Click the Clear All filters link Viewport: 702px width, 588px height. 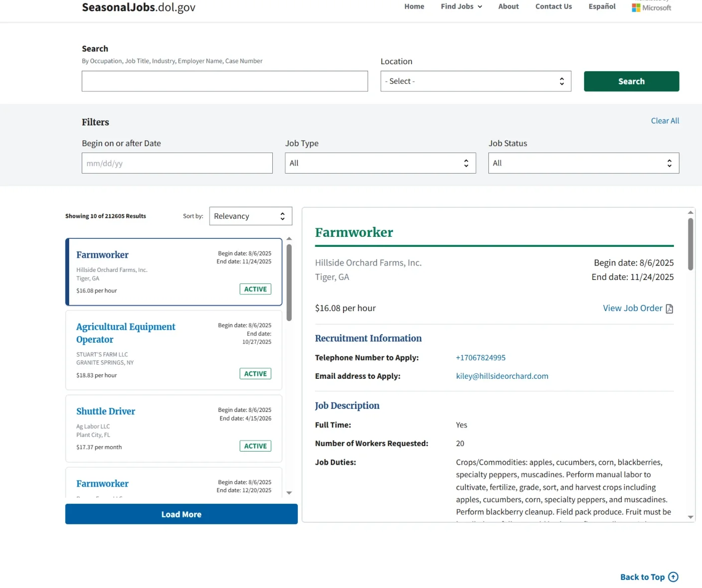point(665,121)
